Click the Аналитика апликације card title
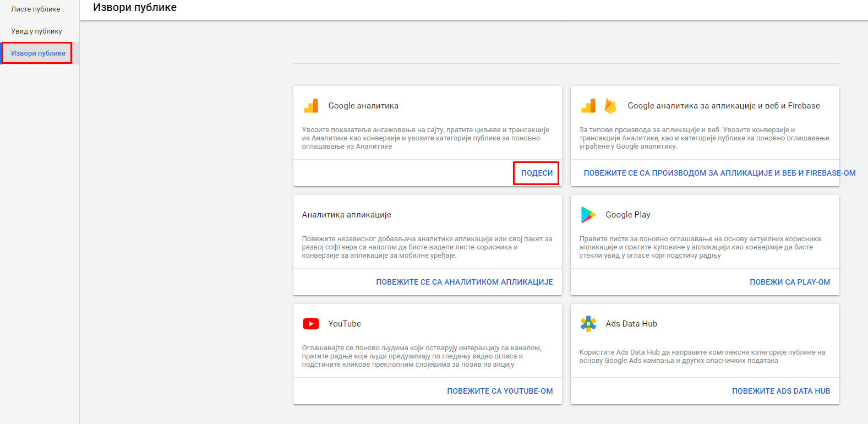The image size is (868, 424). click(x=346, y=215)
